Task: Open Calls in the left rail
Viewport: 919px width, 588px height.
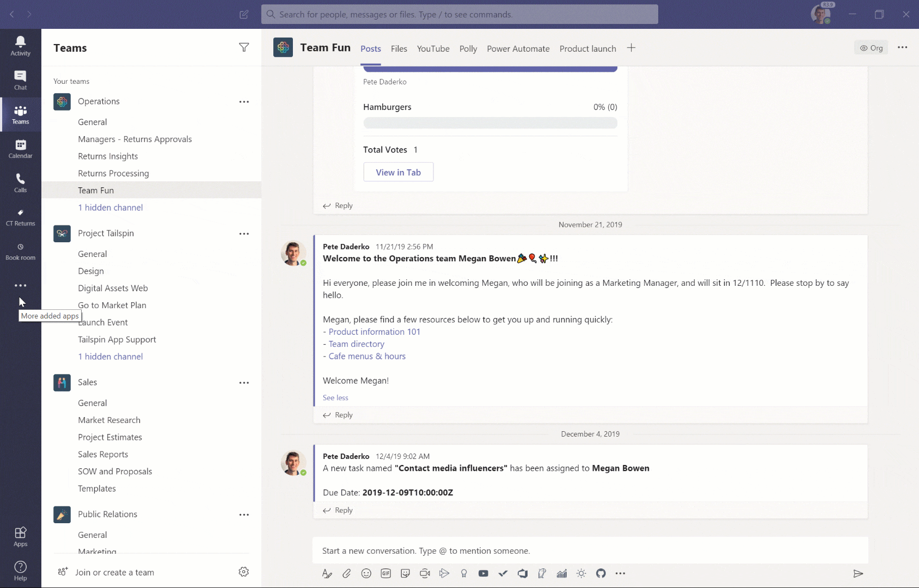Action: [20, 183]
